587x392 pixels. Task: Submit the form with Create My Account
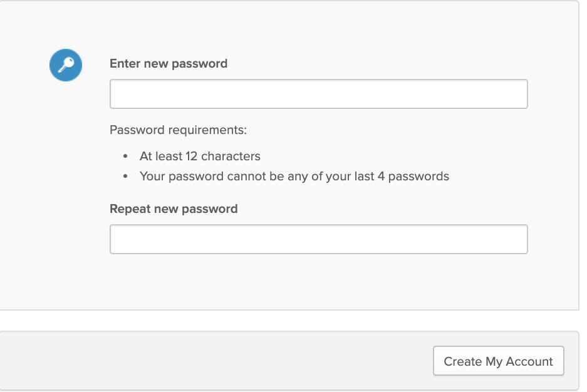pos(498,361)
